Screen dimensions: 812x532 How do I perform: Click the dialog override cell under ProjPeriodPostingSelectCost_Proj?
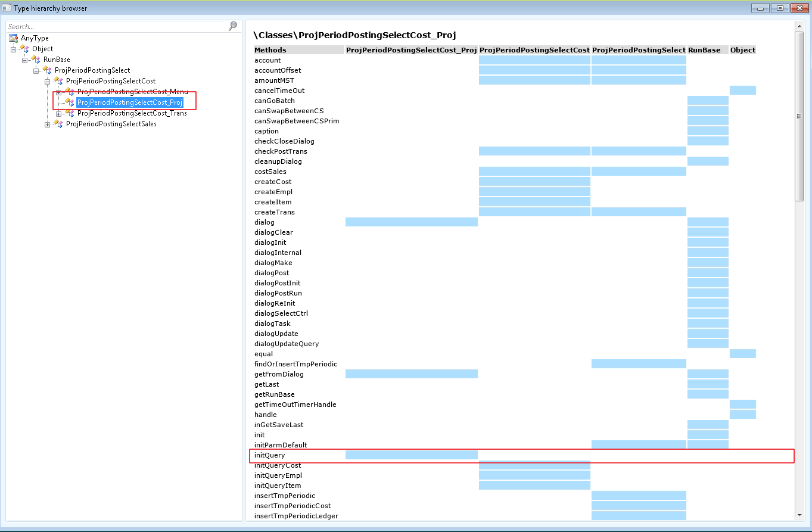411,222
